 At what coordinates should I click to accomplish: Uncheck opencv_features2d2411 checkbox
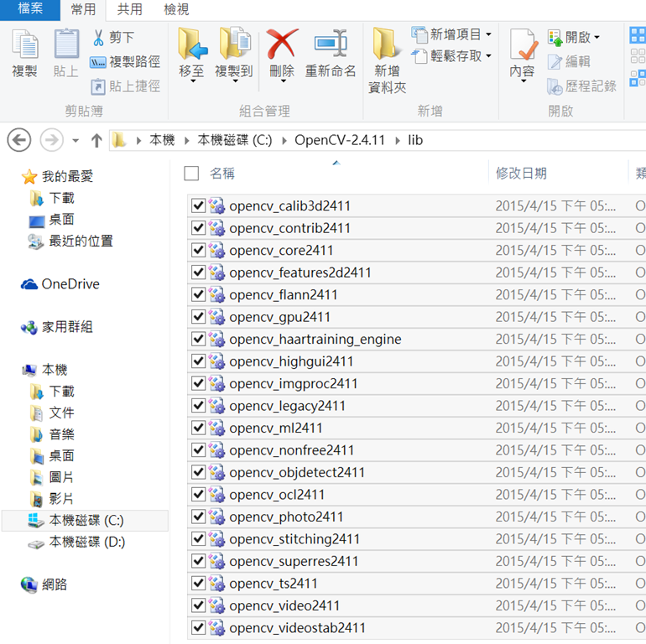click(x=198, y=273)
